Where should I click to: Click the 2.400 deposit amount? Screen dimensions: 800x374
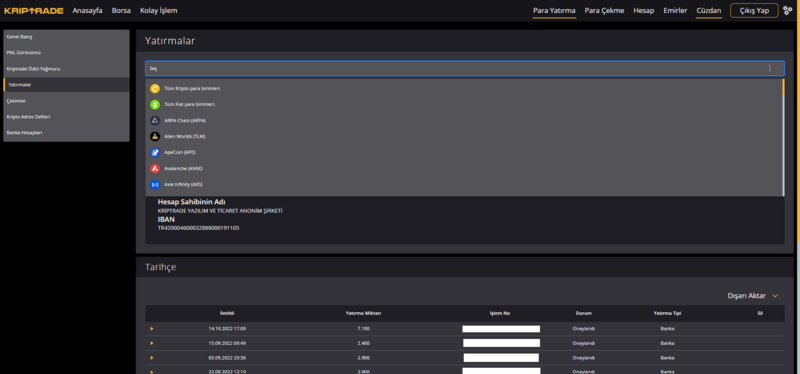pos(363,343)
